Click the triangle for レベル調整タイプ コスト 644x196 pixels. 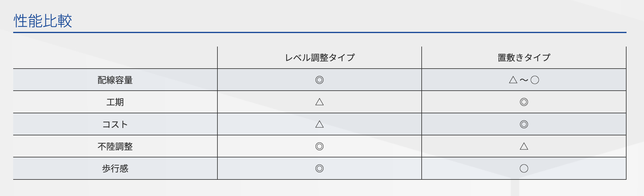[320, 124]
